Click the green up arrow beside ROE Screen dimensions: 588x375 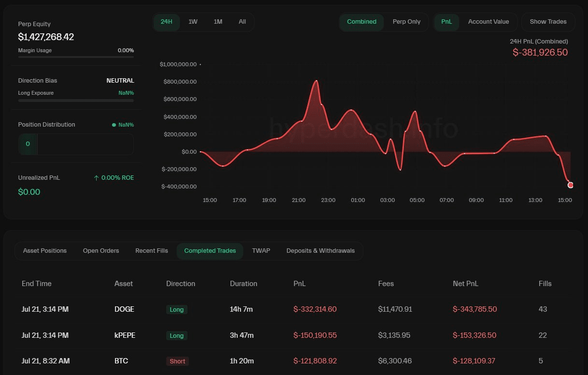point(96,178)
